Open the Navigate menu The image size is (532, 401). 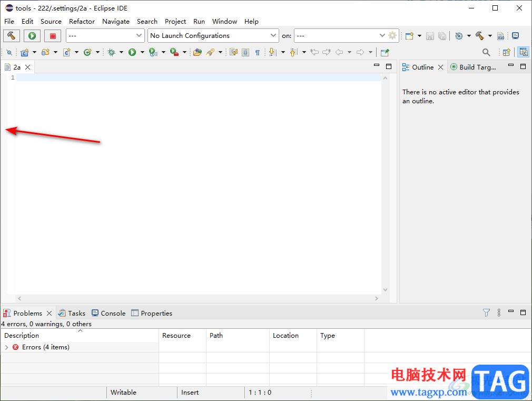point(116,22)
